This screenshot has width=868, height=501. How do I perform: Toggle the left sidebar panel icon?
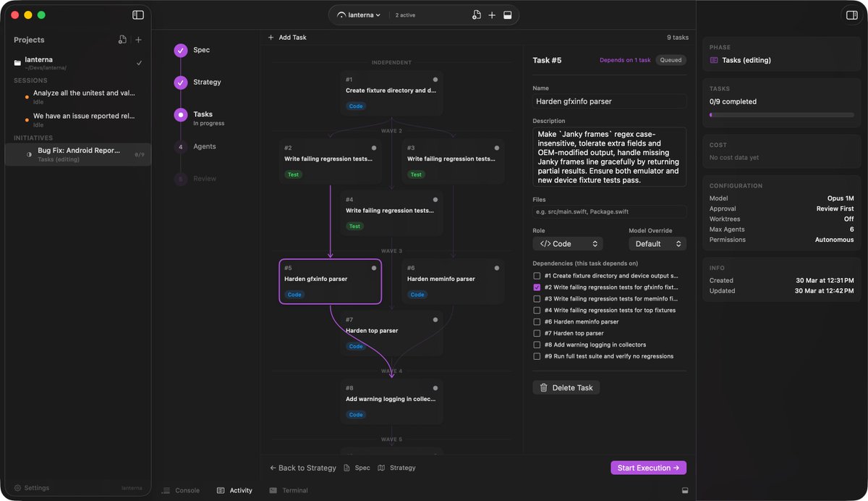click(138, 14)
